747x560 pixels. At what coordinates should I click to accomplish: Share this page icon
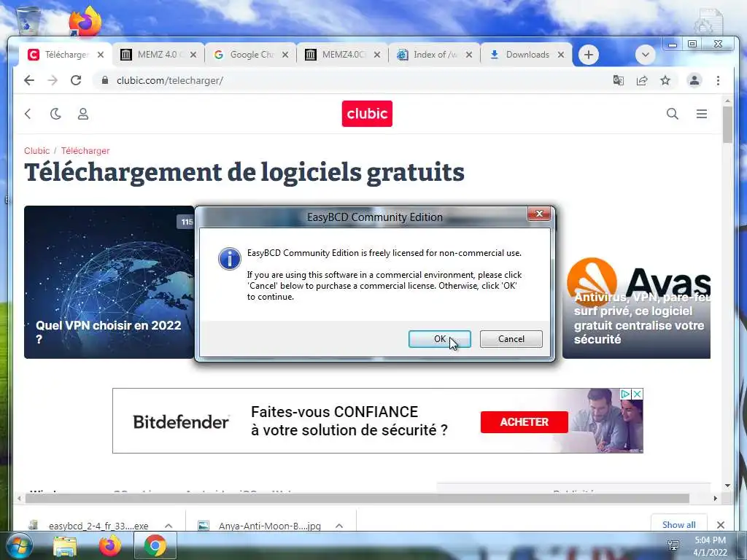click(x=642, y=80)
